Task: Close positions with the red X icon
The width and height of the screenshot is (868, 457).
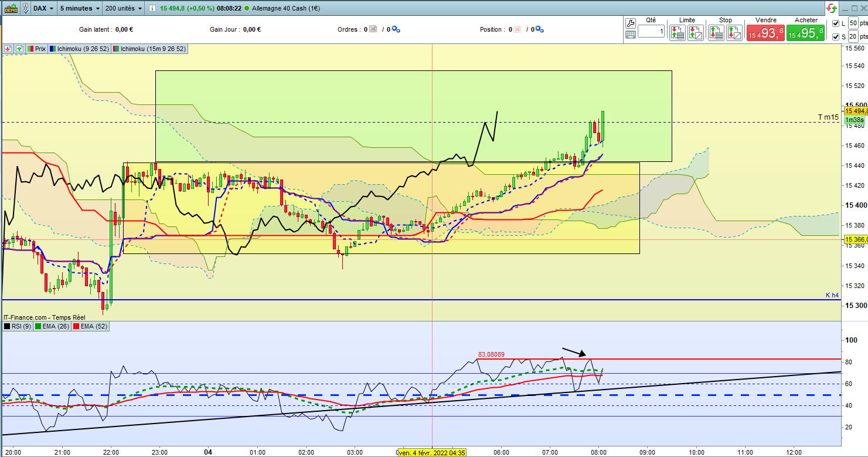Action: coord(518,29)
